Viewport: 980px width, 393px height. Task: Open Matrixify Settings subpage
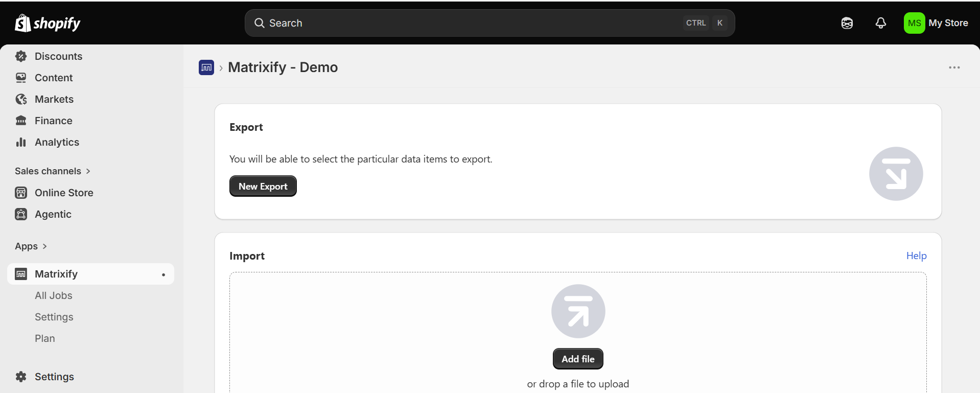pos(54,317)
